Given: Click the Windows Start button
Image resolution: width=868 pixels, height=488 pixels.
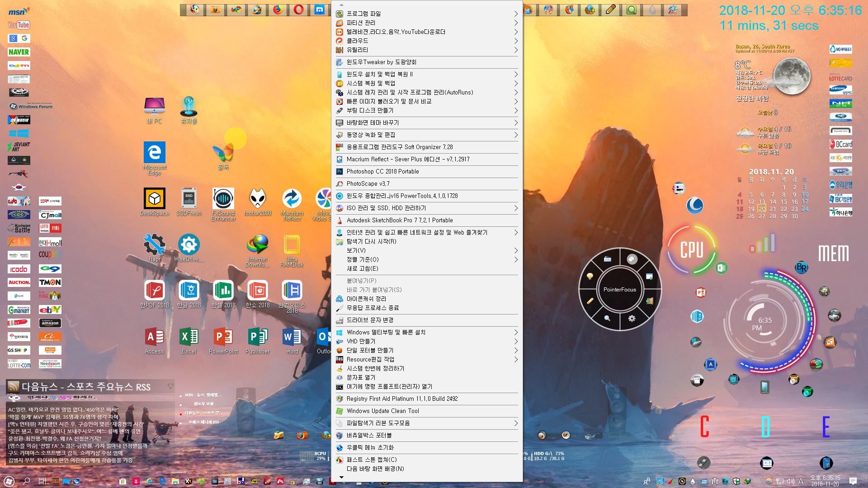Looking at the screenshot, I should tap(9, 481).
